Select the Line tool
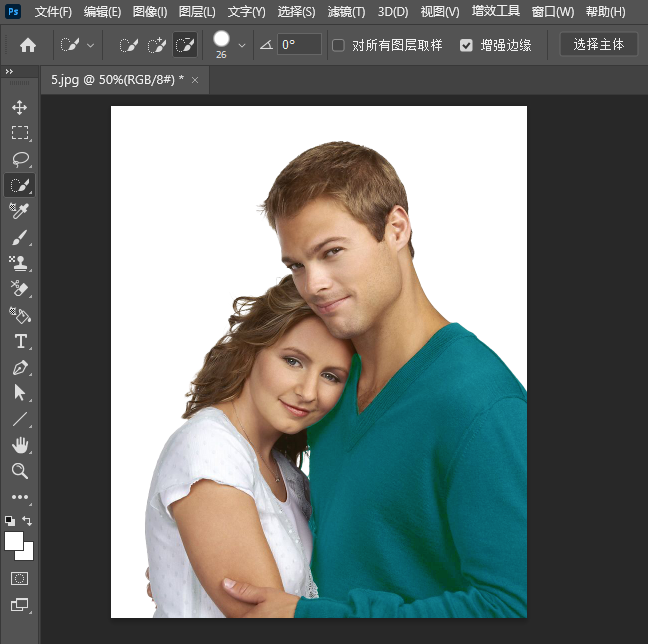648x644 pixels. pyautogui.click(x=19, y=419)
